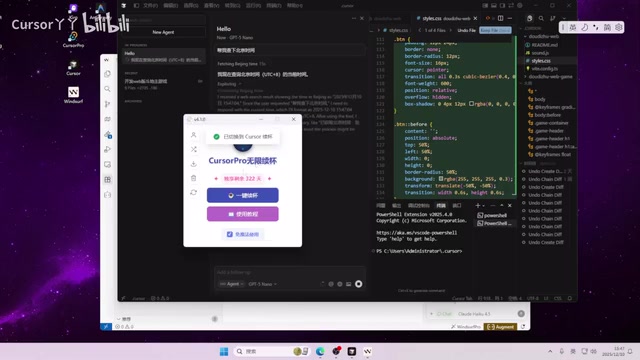The width and height of the screenshot is (640, 360).
Task: Open vite.config.ts in the file explorer
Action: (x=544, y=69)
